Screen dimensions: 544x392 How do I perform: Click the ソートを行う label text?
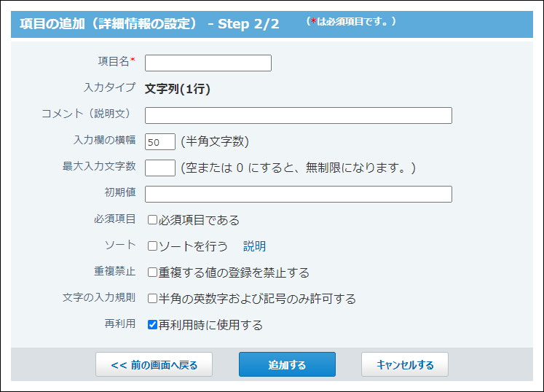(193, 246)
